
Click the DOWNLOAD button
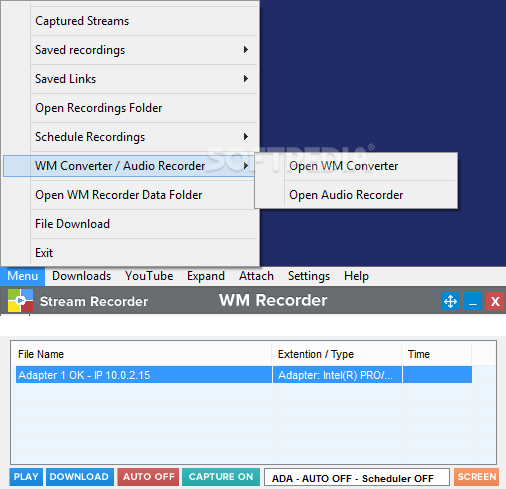(80, 477)
